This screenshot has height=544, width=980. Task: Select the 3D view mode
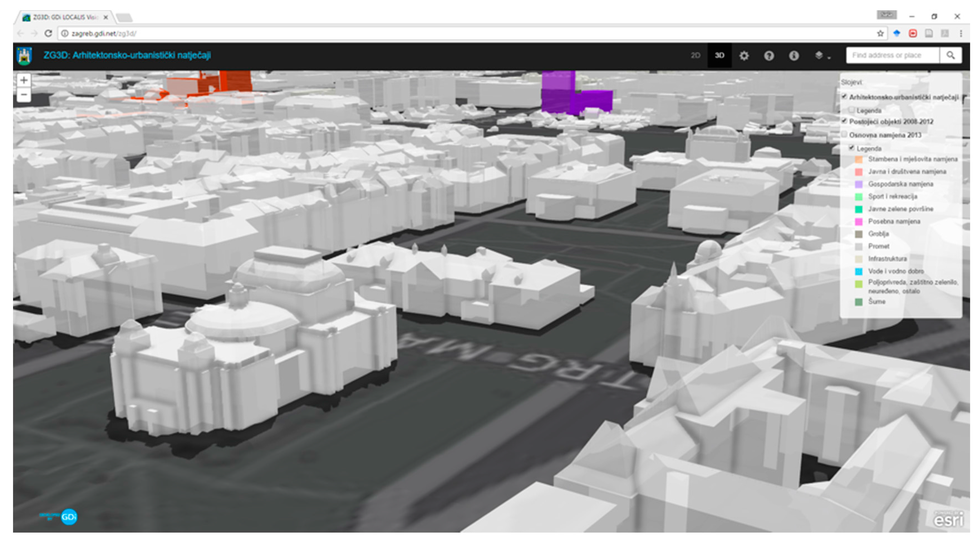(719, 56)
